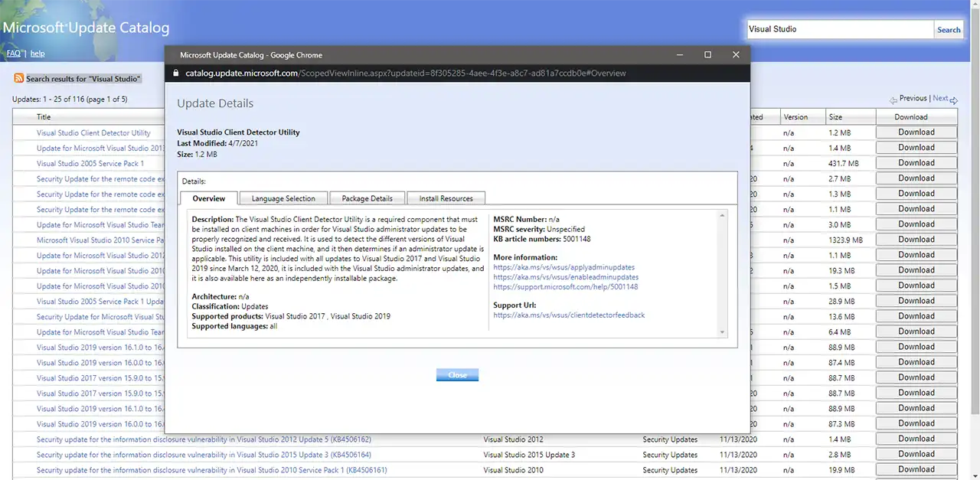The width and height of the screenshot is (980, 480).
Task: Click the Previous page arrow icon
Action: coord(893,100)
